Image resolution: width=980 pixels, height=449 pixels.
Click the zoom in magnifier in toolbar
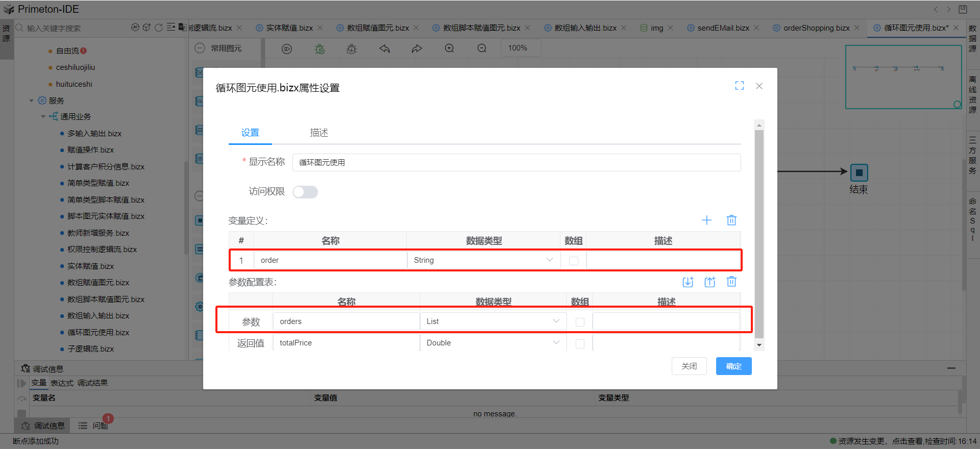[x=449, y=48]
